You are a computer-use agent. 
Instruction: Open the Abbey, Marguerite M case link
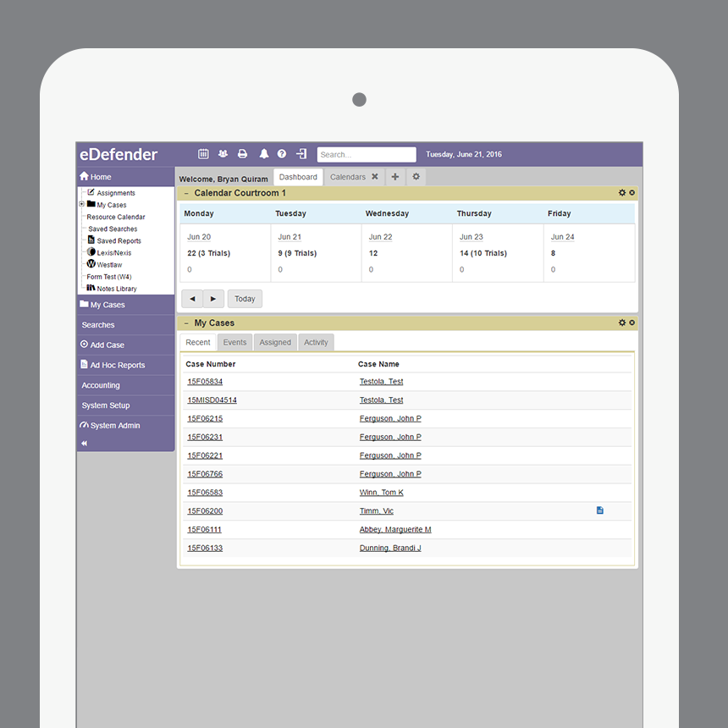395,530
